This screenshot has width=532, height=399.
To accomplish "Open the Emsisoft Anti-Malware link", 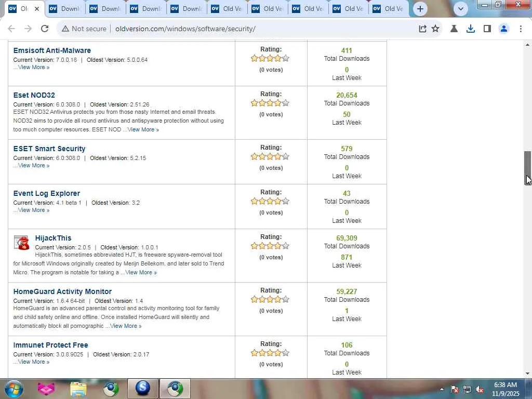I will tap(52, 50).
